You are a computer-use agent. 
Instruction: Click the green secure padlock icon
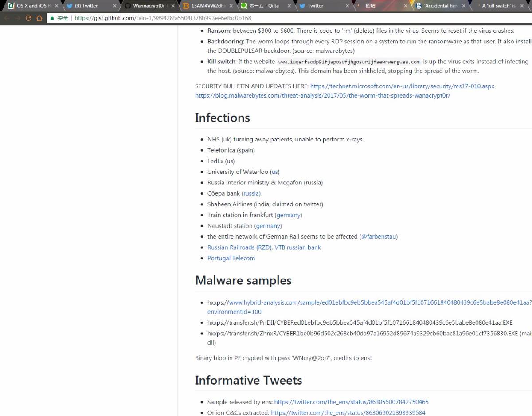[x=52, y=18]
